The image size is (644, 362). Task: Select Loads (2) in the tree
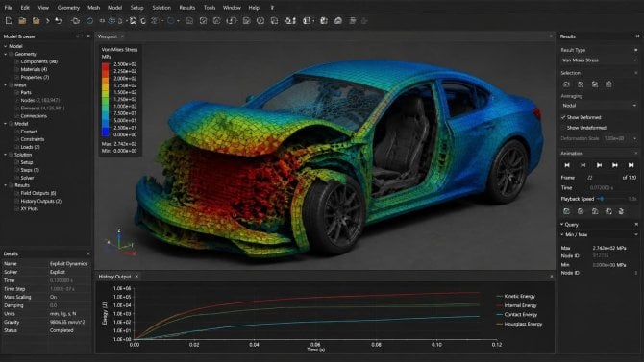tap(30, 147)
